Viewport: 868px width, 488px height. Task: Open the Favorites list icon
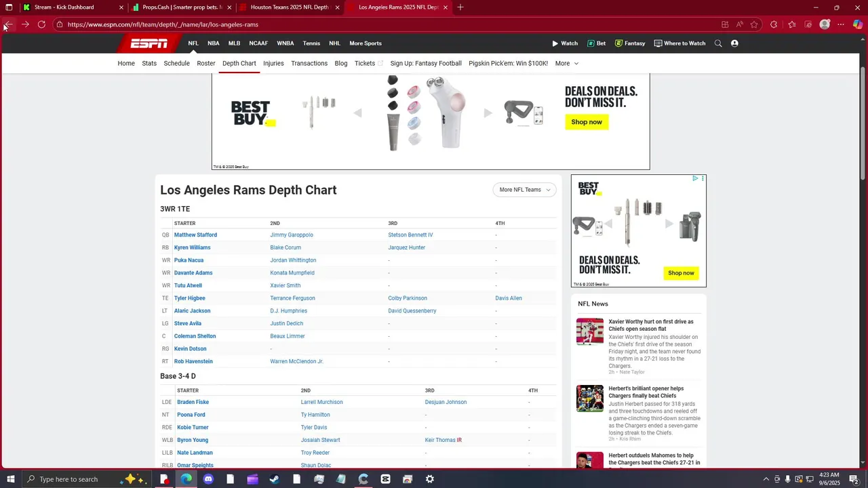tap(791, 24)
